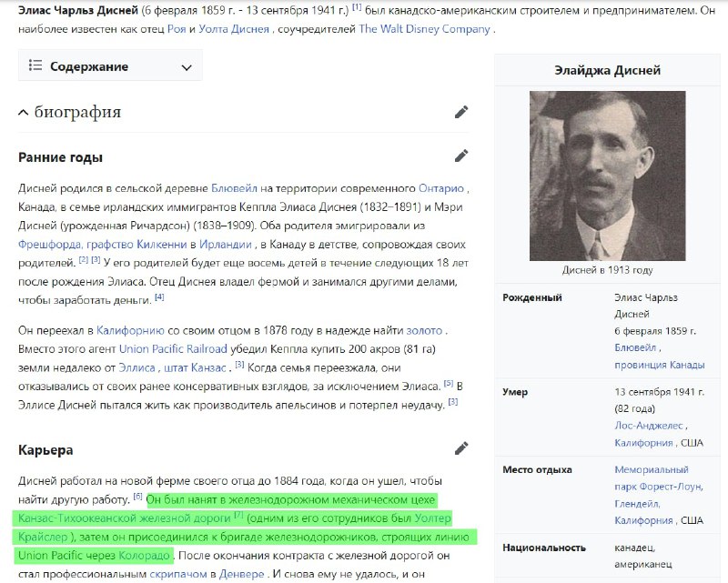Follow the Денвере link
The height and width of the screenshot is (583, 728).
241,574
